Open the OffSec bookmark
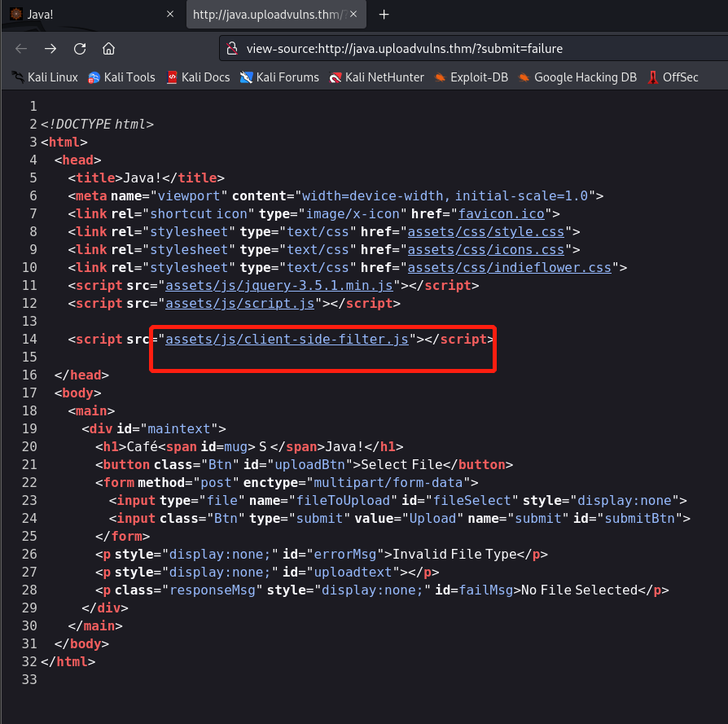The height and width of the screenshot is (724, 728). [x=673, y=77]
